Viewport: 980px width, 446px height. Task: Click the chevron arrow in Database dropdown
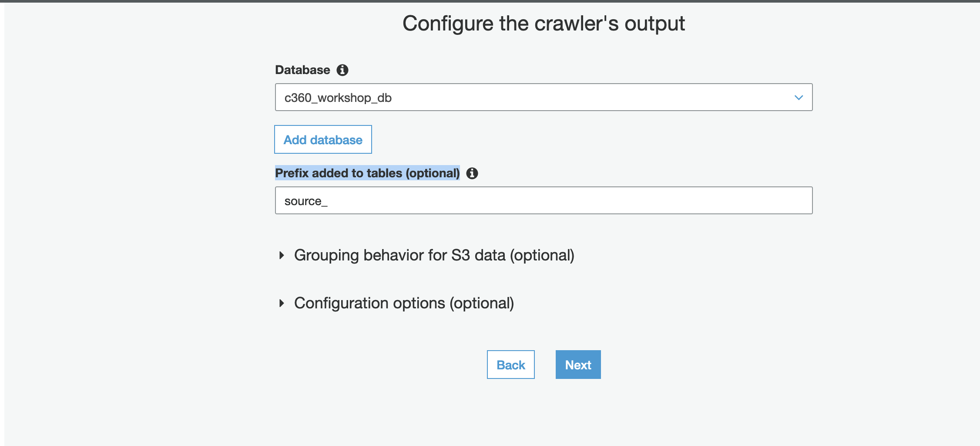(799, 98)
